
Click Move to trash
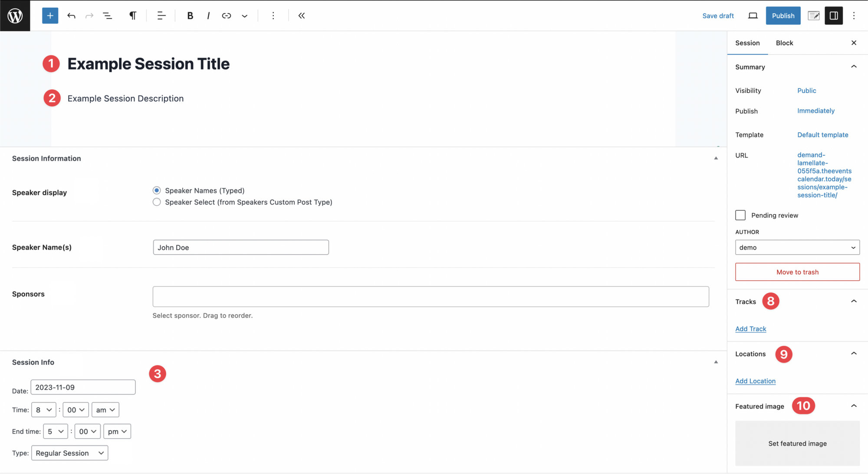tap(797, 272)
